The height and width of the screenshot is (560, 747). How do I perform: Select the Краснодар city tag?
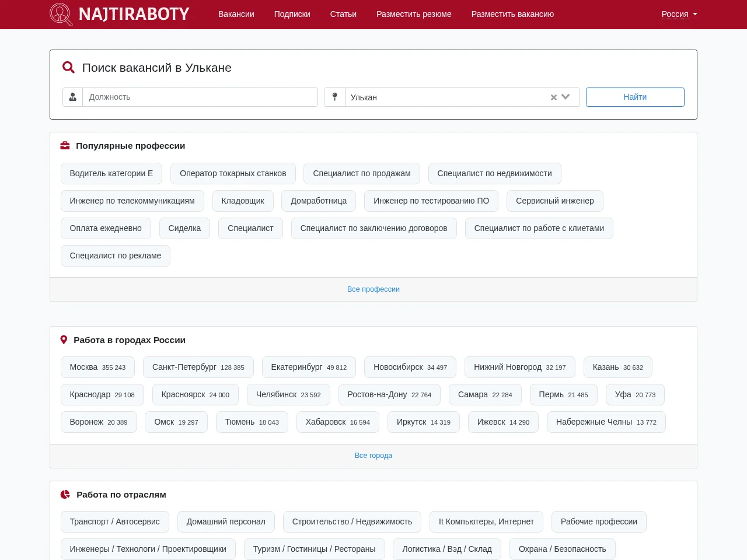coord(102,394)
